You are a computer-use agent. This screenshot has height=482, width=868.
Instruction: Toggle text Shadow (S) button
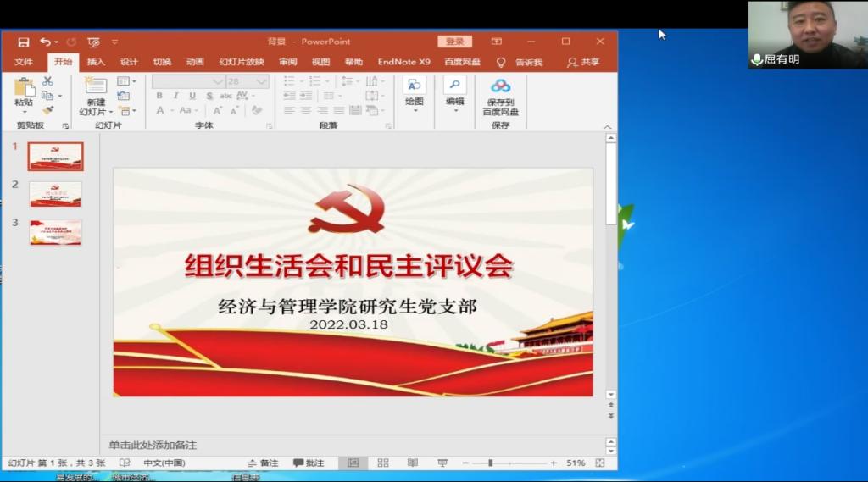tap(210, 96)
